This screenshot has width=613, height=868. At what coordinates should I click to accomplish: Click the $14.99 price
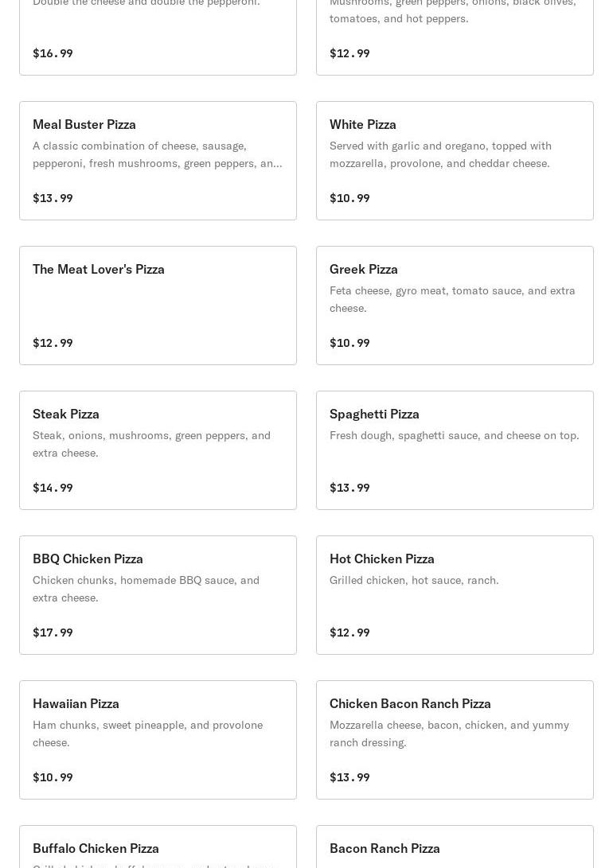click(x=53, y=488)
